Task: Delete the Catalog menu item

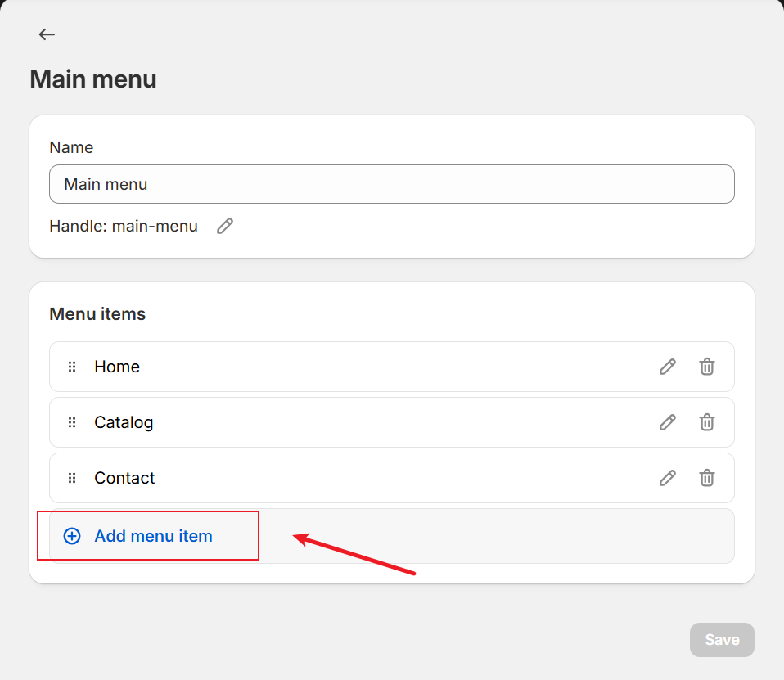Action: coord(706,422)
